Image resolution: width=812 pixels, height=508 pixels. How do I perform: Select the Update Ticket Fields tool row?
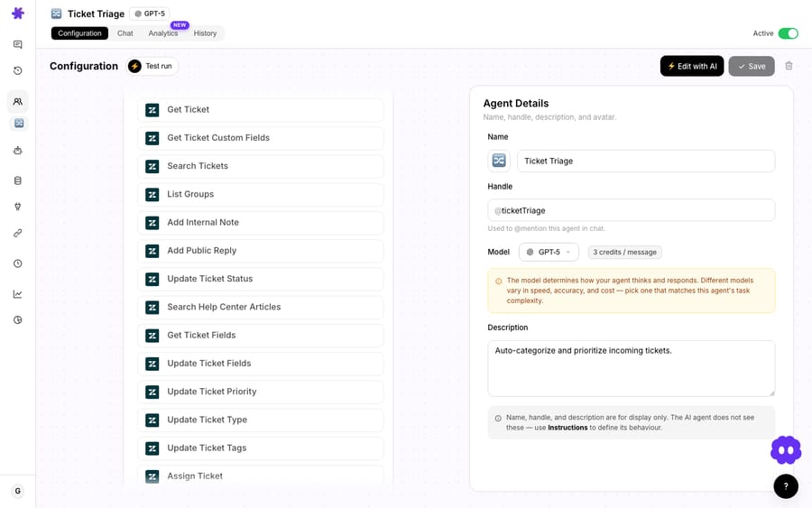point(261,364)
